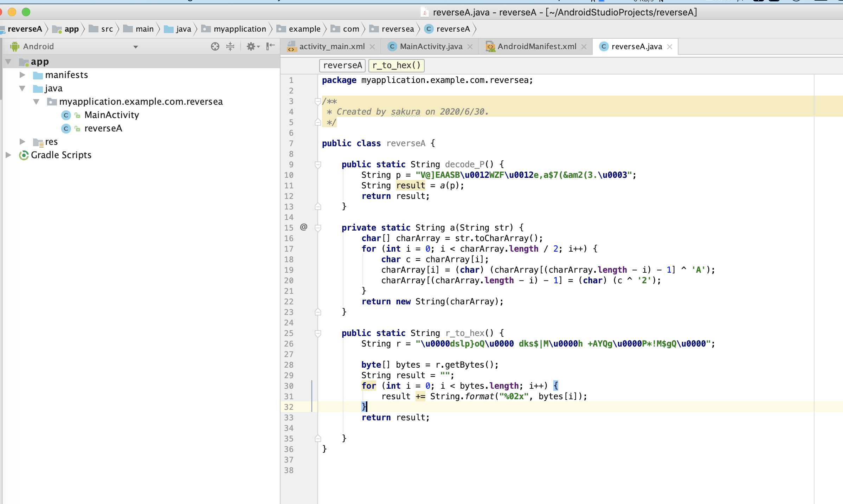Fold the r_to_hex method at line 25
This screenshot has height=504, width=843.
[318, 333]
